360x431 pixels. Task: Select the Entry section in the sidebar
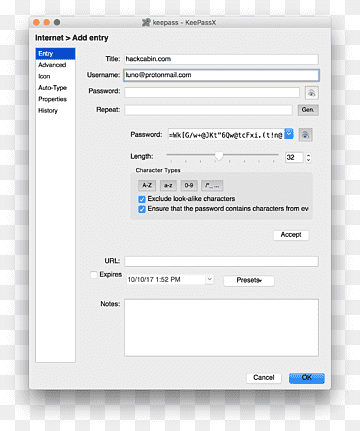pyautogui.click(x=55, y=54)
